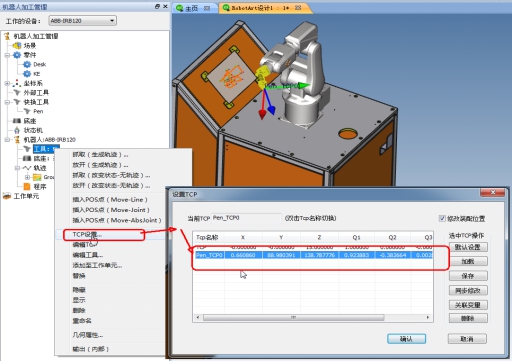
Task: Click the 程序 program icon in tree
Action: point(27,186)
